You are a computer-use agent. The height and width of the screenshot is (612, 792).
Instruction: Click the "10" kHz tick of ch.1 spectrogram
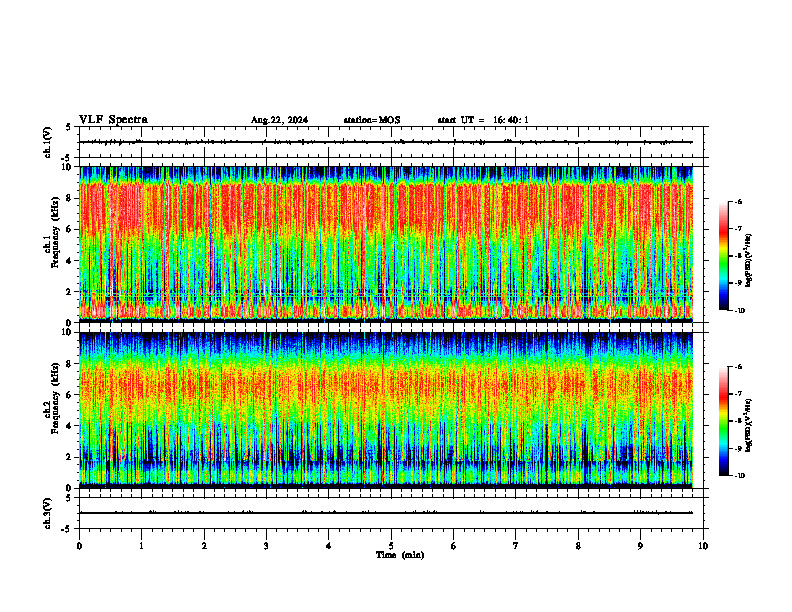click(67, 167)
